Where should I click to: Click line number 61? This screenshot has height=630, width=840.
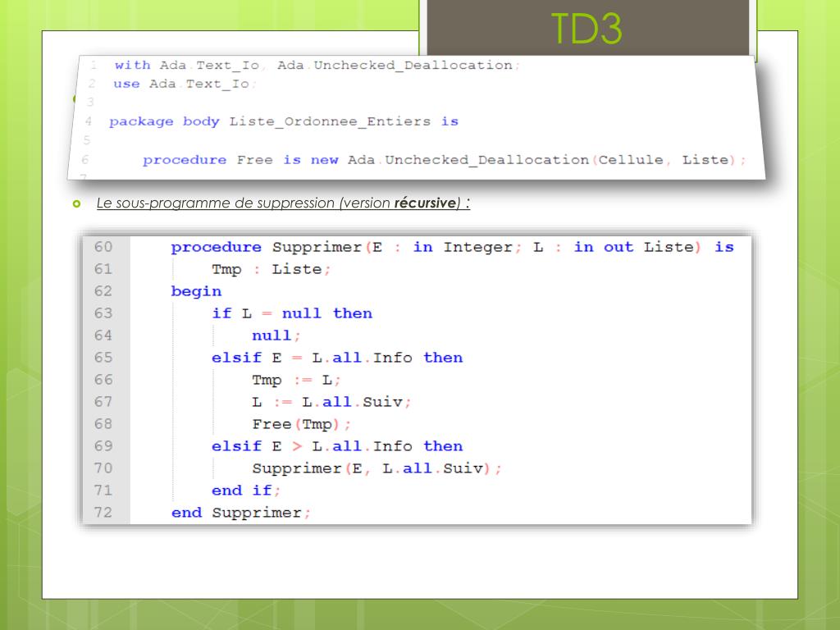[103, 269]
